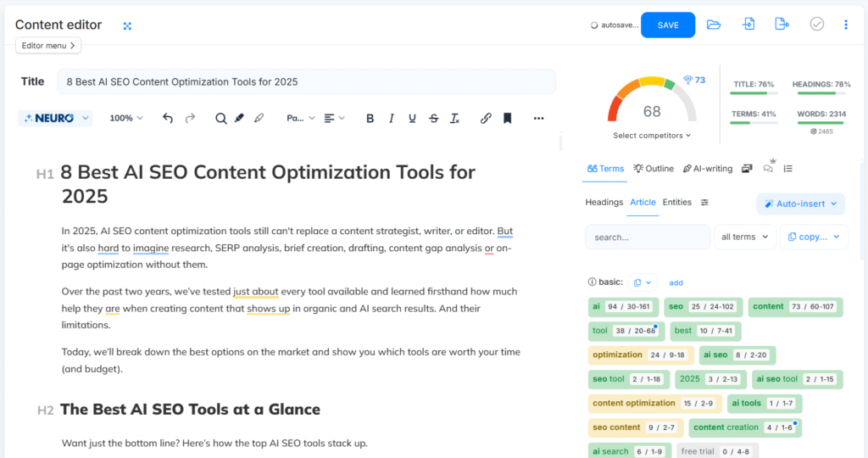Click the checkmark circle icon
The height and width of the screenshot is (458, 868).
coord(816,25)
